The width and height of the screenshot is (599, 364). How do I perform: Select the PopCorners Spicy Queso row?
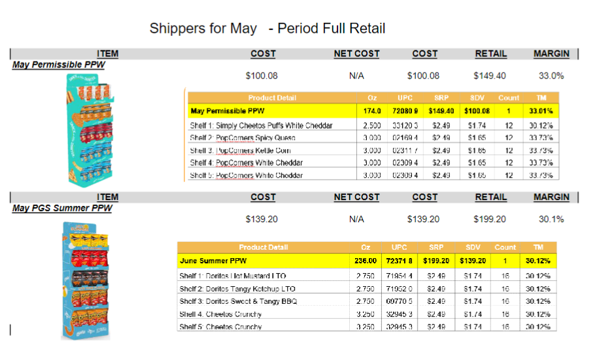(373, 137)
